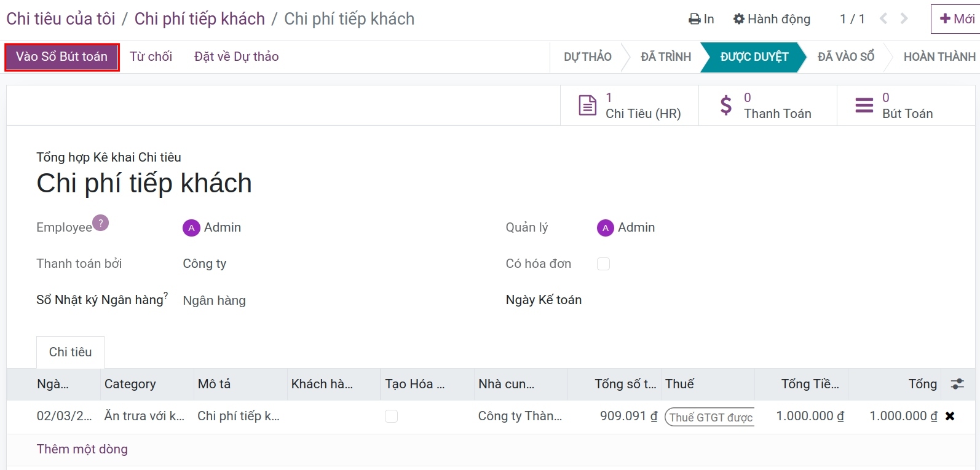Sort by the Thuế column header

(708, 384)
